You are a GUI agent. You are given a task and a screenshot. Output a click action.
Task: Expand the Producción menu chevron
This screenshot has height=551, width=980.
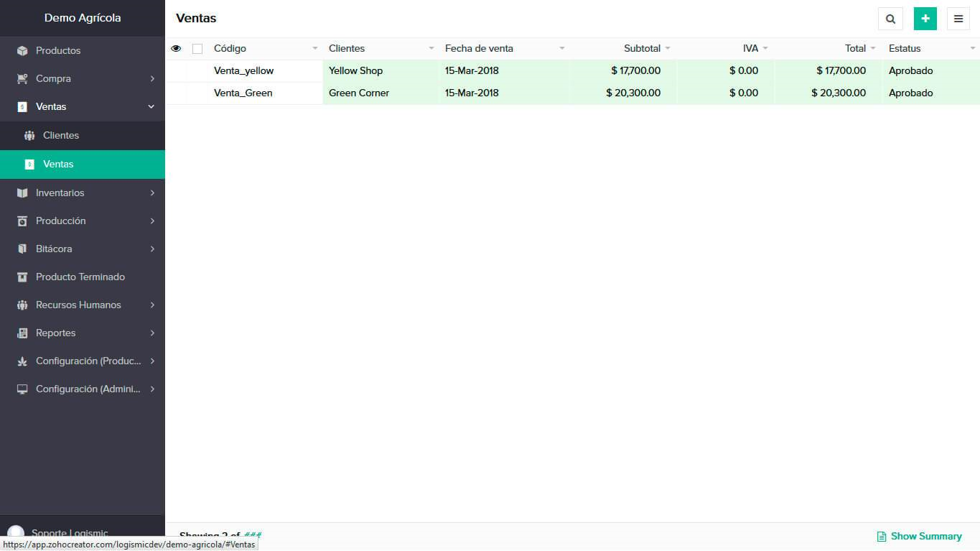click(152, 221)
